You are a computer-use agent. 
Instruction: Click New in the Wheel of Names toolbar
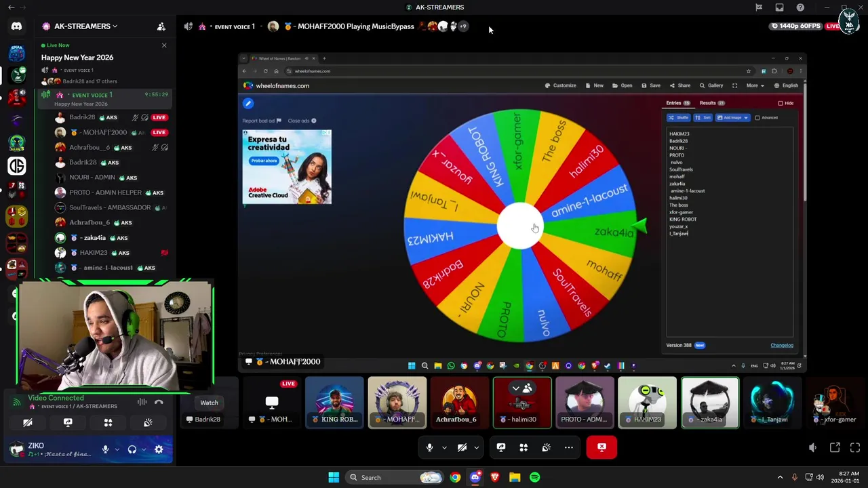(594, 85)
